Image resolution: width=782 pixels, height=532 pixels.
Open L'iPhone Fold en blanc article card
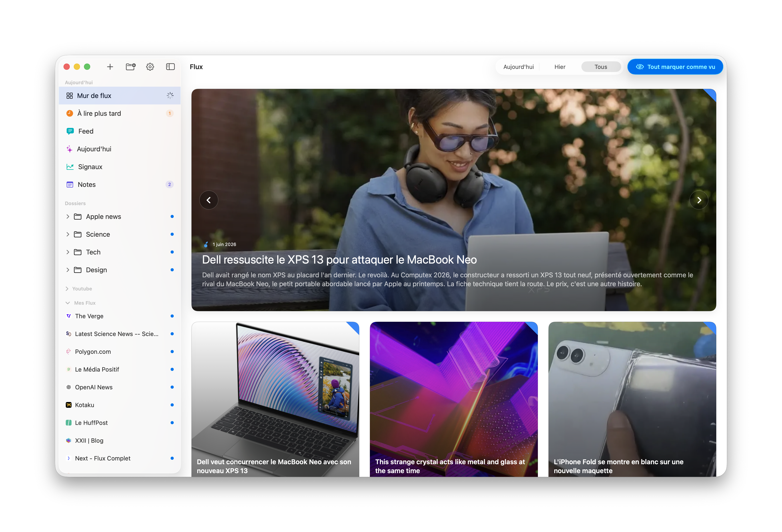pos(632,399)
